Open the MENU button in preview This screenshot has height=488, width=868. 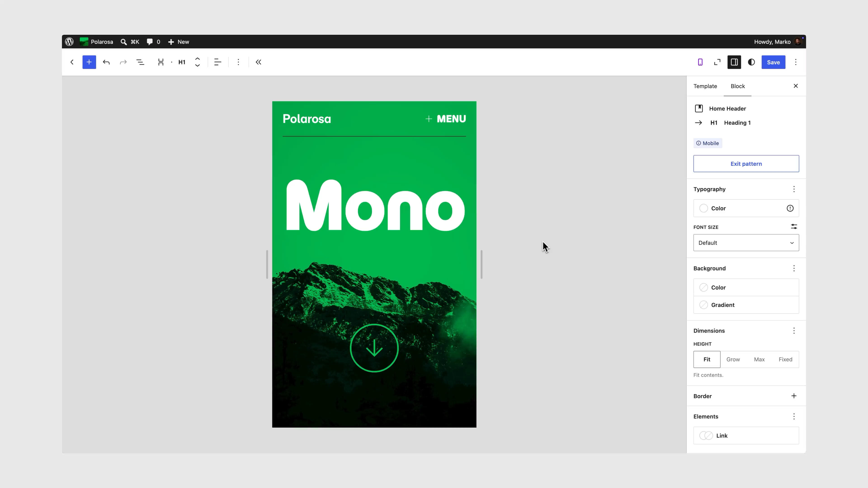point(446,119)
